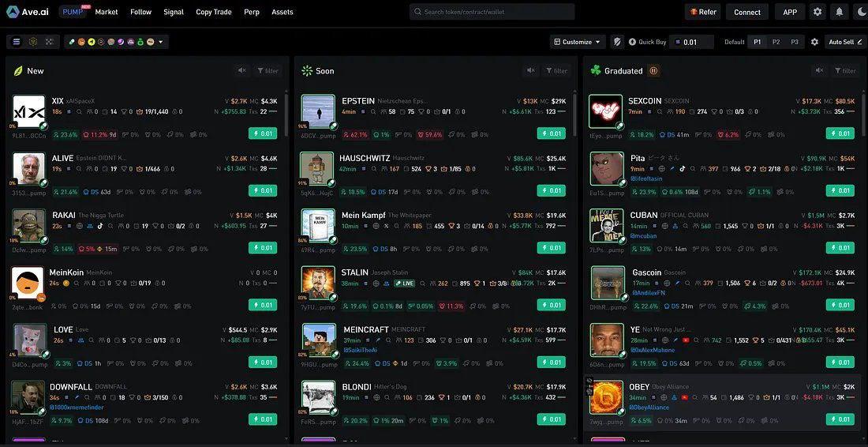Quick buy 0.01 on CUBAN row
Screen dimensions: 868x447
[x=840, y=248]
